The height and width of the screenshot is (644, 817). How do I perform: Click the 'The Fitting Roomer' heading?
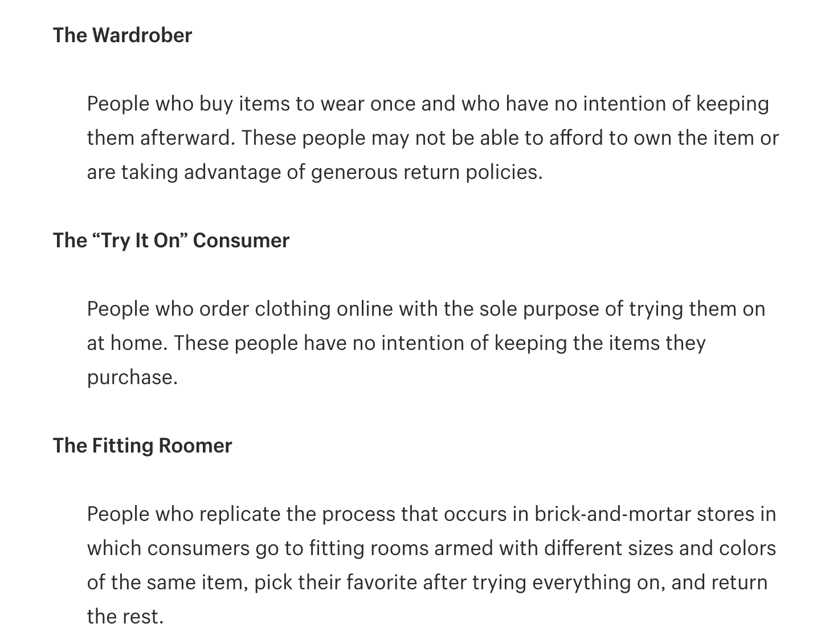[x=142, y=446]
